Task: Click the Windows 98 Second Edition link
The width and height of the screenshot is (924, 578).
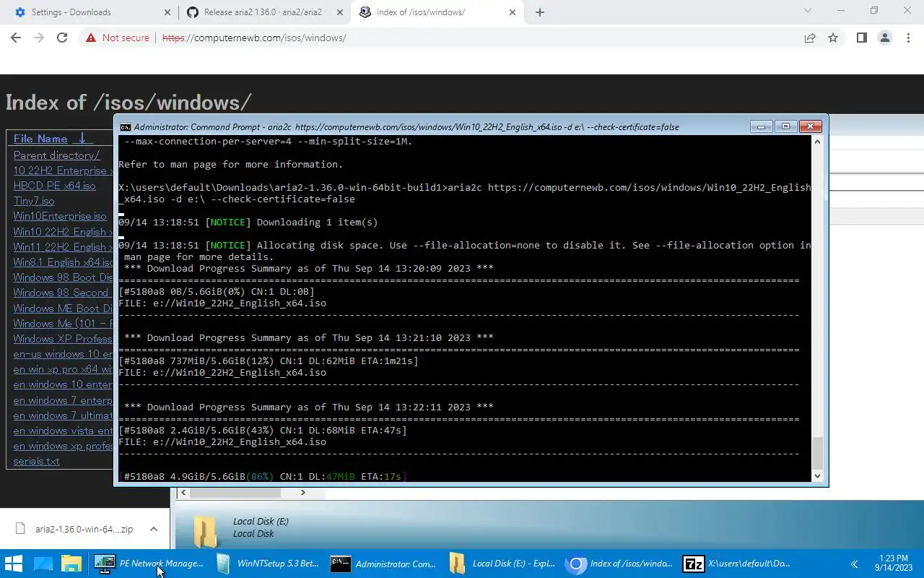Action: click(x=63, y=293)
